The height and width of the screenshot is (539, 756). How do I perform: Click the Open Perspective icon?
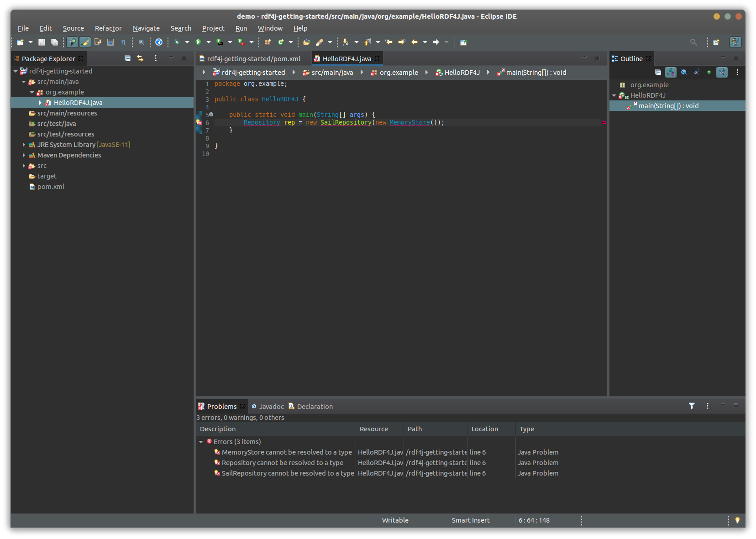click(716, 42)
